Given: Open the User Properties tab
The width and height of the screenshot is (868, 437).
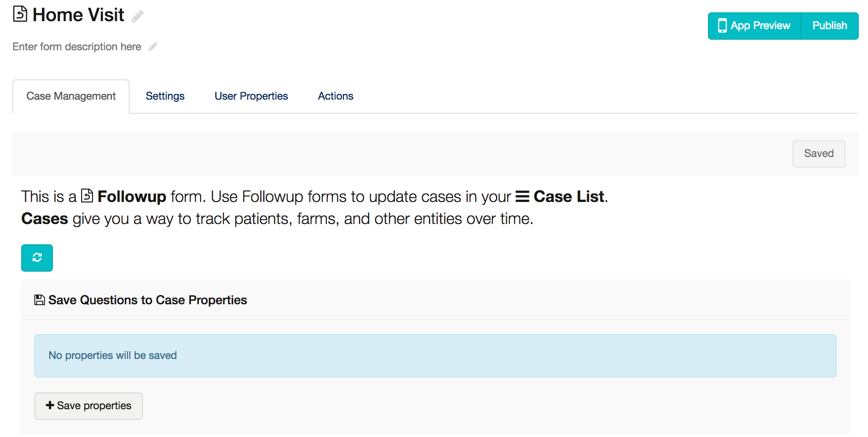Looking at the screenshot, I should (251, 96).
